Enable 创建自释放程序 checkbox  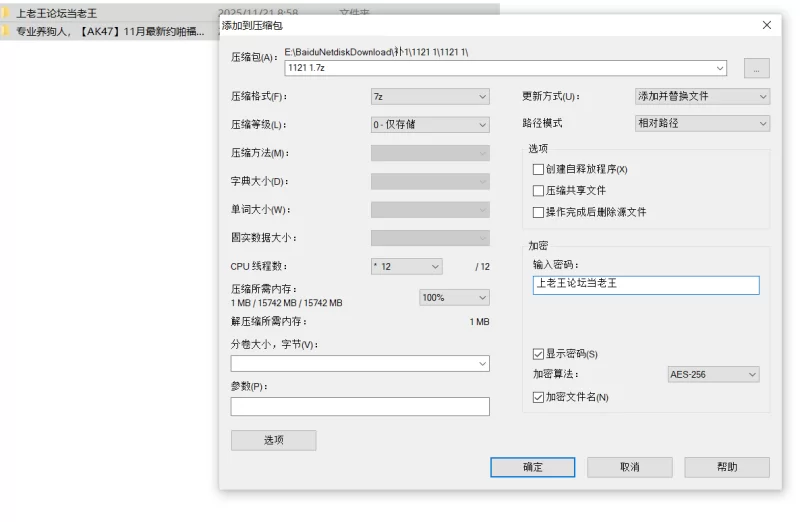[x=538, y=169]
